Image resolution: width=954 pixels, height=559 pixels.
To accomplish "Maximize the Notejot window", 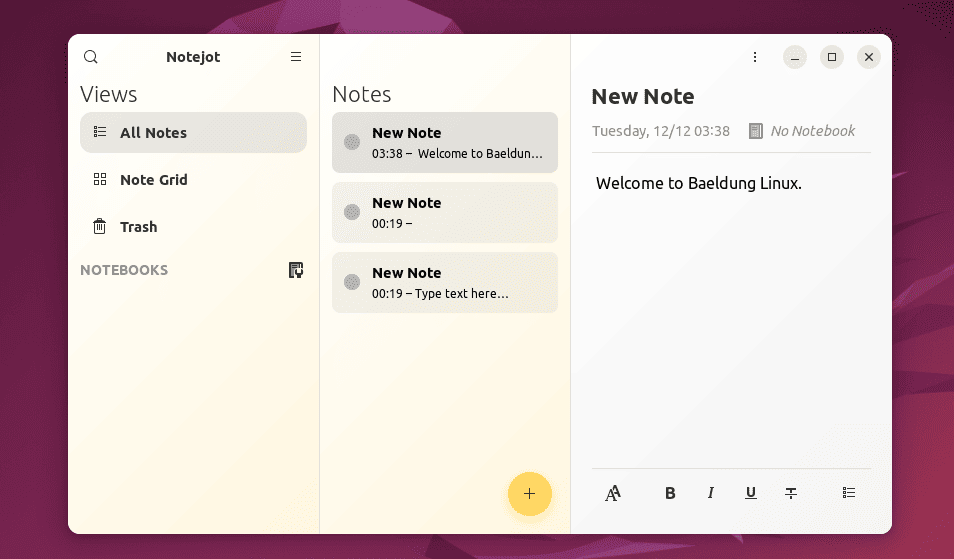I will tap(832, 57).
